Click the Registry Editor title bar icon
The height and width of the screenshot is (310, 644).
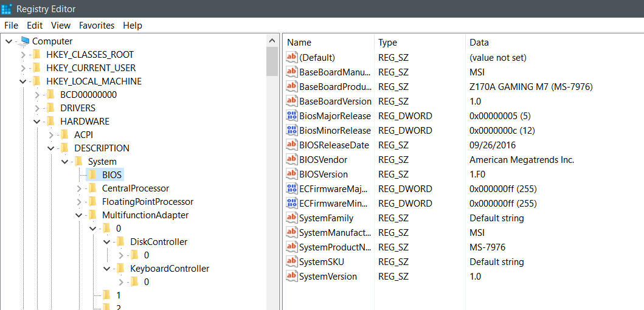click(x=7, y=9)
